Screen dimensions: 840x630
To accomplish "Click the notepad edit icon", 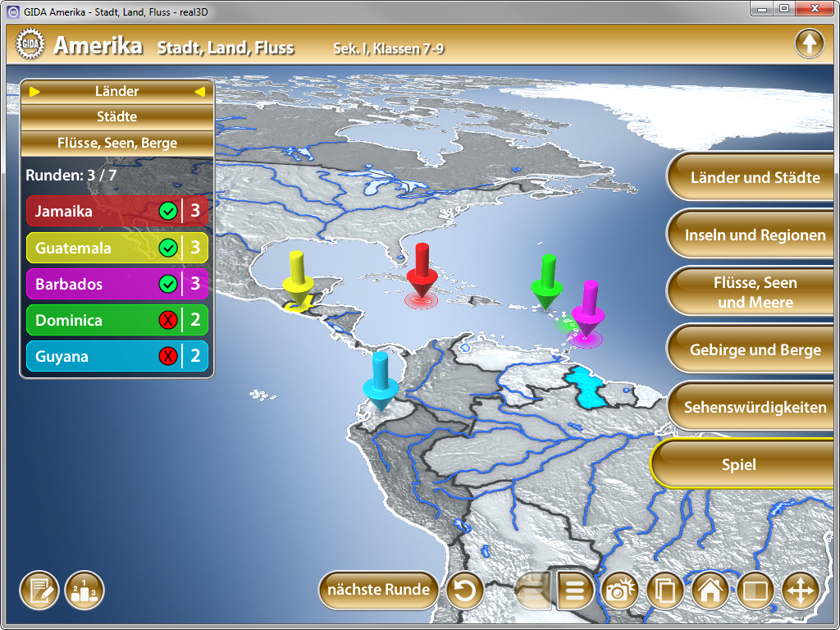I will (39, 591).
